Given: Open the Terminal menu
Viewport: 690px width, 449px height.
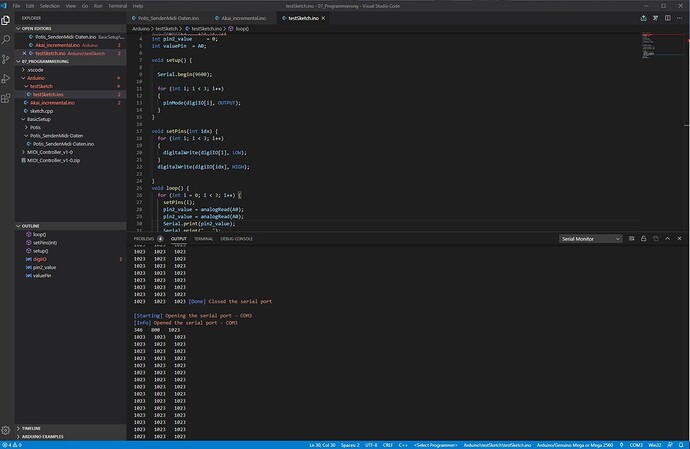Looking at the screenshot, I should point(120,5).
